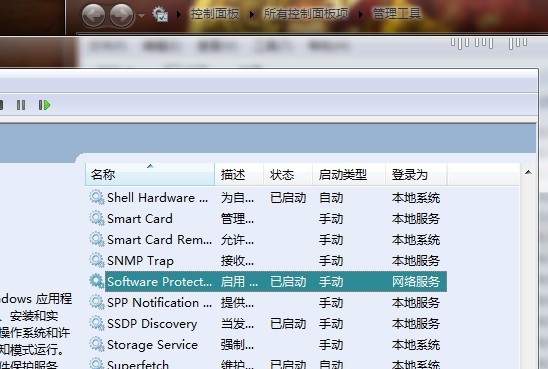Open recent pages dropdown next to Forward arrow

click(x=141, y=16)
